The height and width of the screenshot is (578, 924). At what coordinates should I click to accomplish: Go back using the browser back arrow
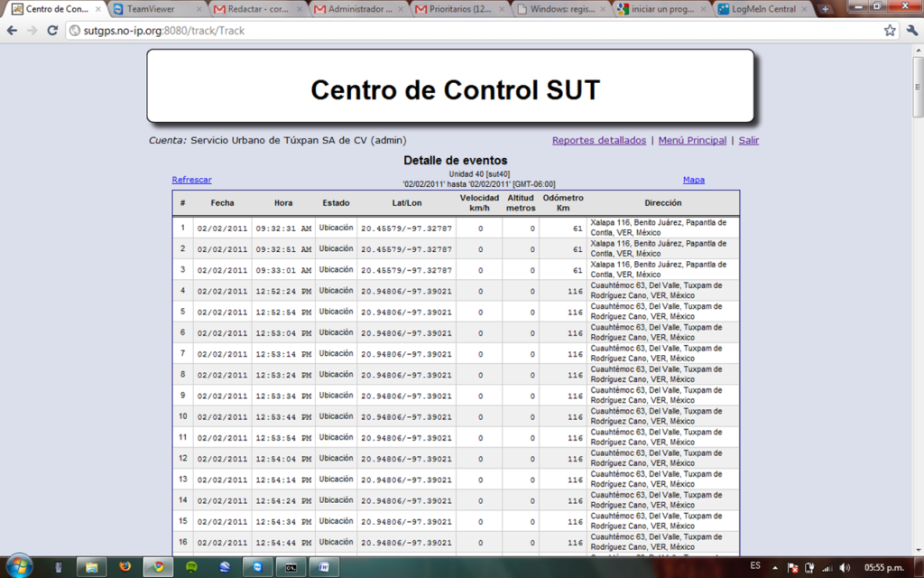(x=12, y=31)
